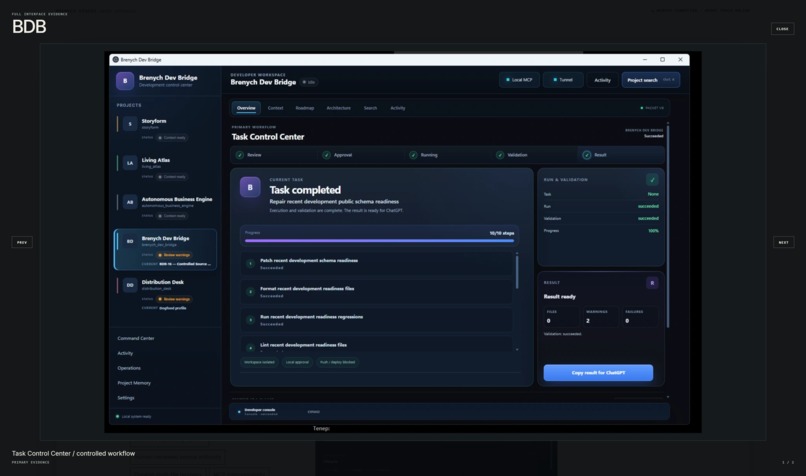Click the Workspace isolated tag
The width and height of the screenshot is (806, 476).
[259, 362]
